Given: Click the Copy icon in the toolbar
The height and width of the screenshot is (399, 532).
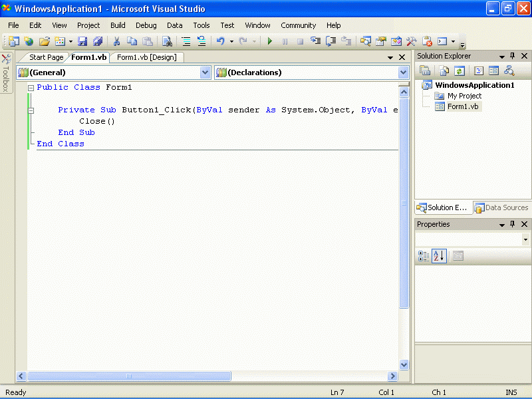Looking at the screenshot, I should (132, 41).
